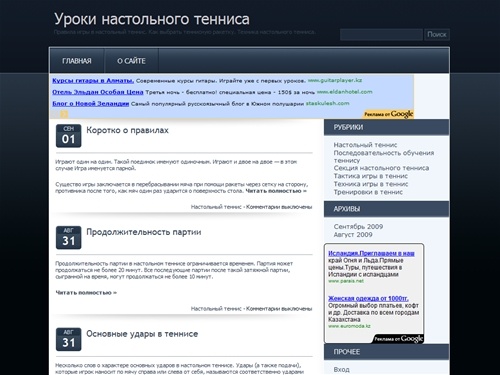The image size is (500, 375).
Task: Click the АРХИВЫ sidebar header
Action: (x=386, y=209)
